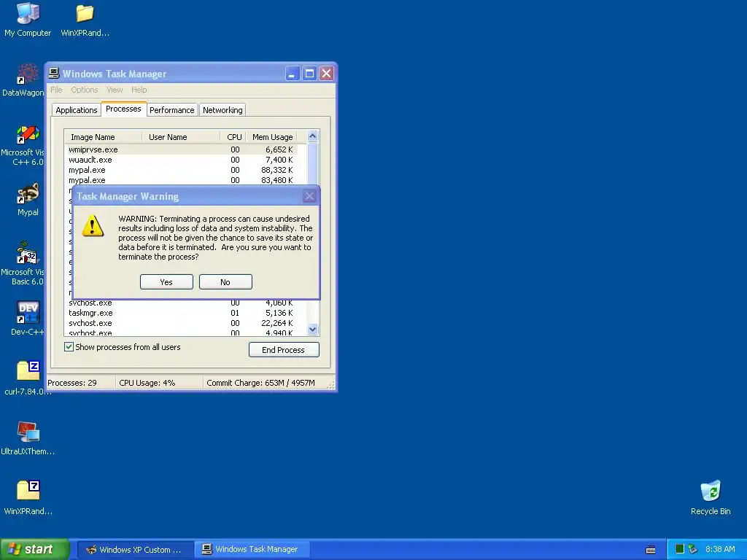Viewport: 747px width, 560px height.
Task: Open the Options menu
Action: click(x=85, y=90)
